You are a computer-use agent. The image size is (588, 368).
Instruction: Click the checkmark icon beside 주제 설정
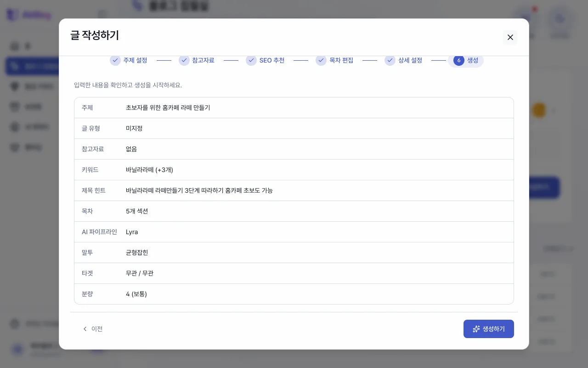pyautogui.click(x=115, y=60)
